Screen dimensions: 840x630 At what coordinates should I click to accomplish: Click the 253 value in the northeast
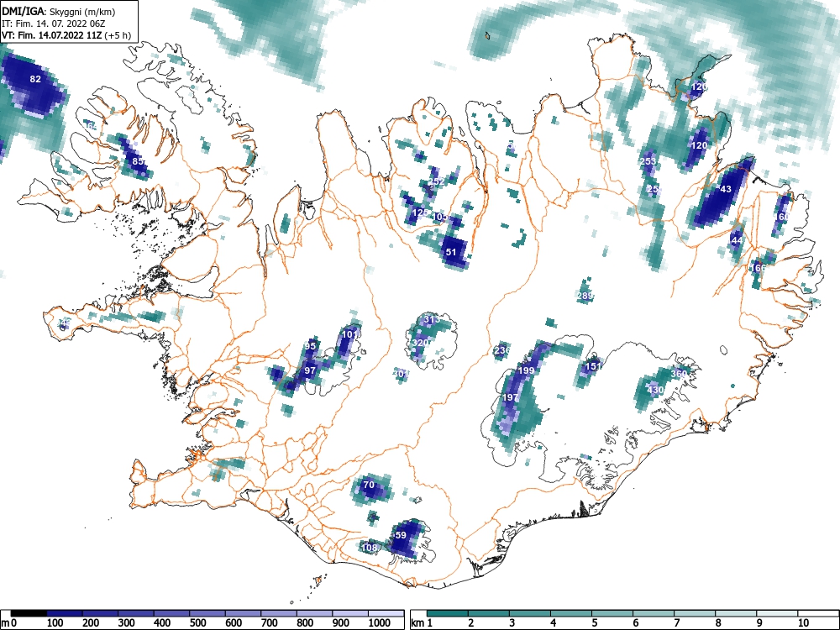coord(648,161)
